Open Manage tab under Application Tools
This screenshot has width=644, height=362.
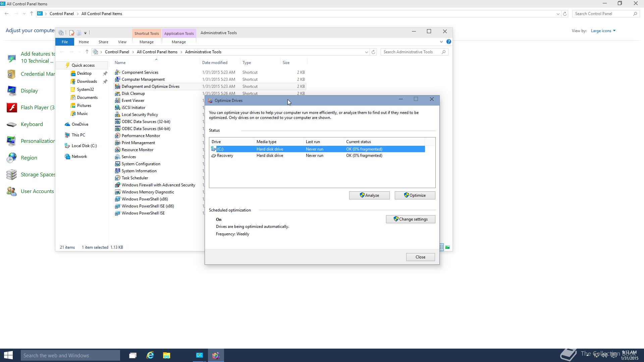[178, 42]
